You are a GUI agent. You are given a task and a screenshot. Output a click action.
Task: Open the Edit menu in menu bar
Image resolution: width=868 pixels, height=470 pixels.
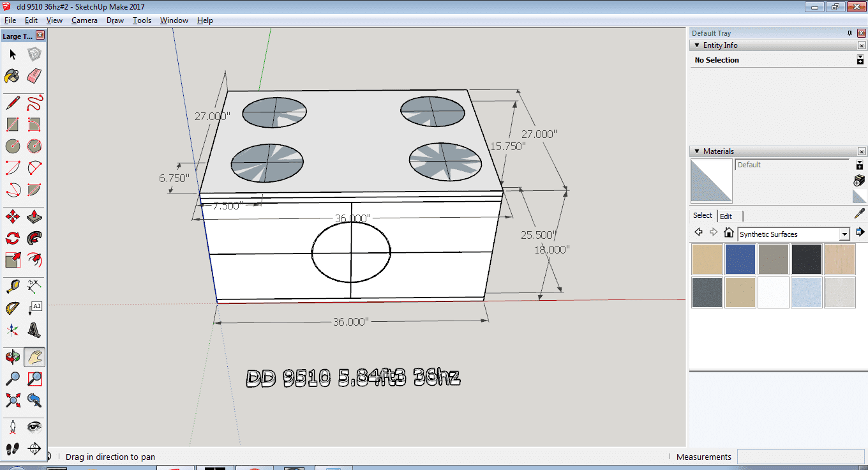(x=31, y=20)
